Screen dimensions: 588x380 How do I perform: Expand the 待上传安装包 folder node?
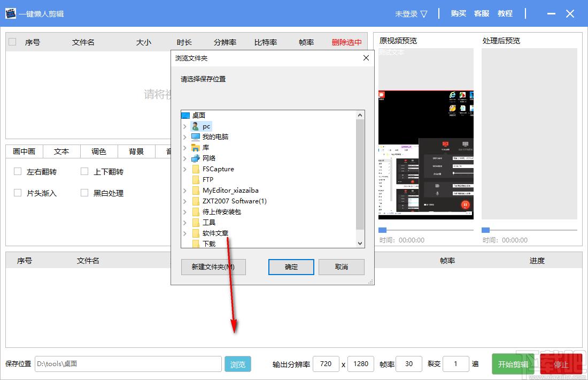click(x=184, y=212)
